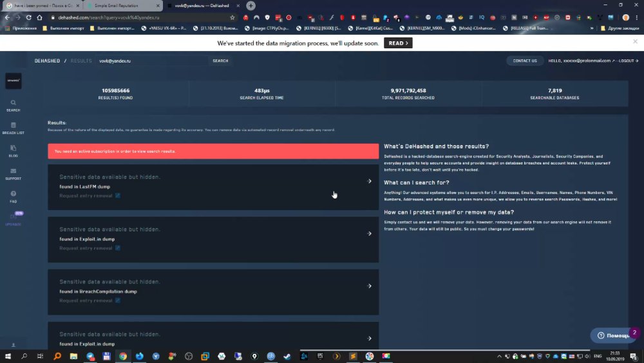This screenshot has width=644, height=363.
Task: Click '7,819 Searchable databases' stat
Action: point(554,93)
